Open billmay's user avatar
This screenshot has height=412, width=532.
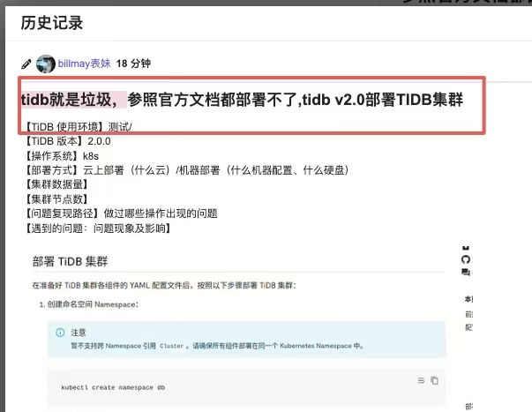(46, 64)
